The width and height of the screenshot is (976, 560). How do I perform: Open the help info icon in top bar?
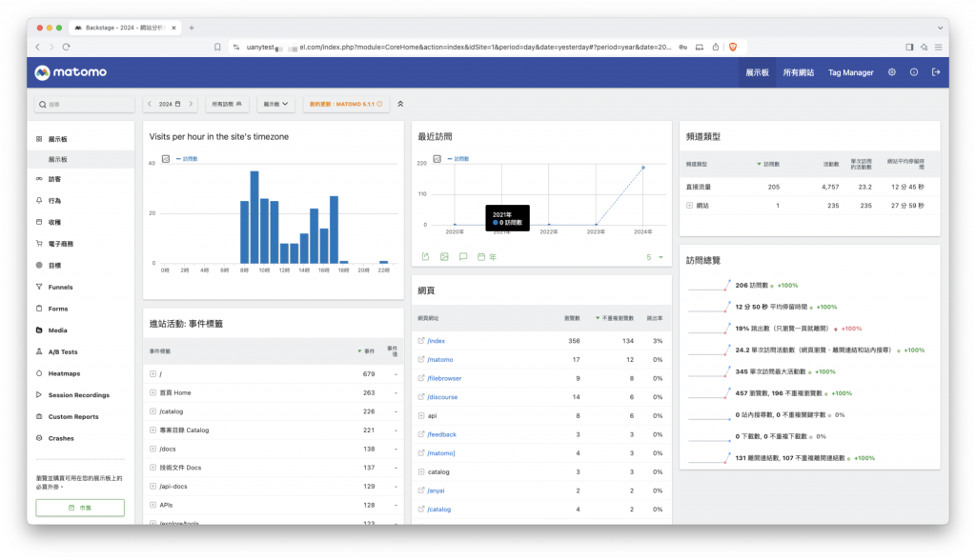(914, 72)
